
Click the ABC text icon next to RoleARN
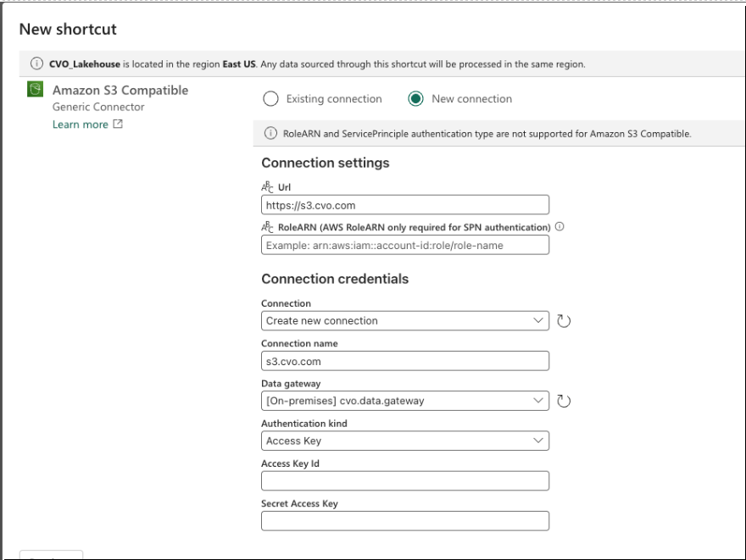tap(267, 227)
